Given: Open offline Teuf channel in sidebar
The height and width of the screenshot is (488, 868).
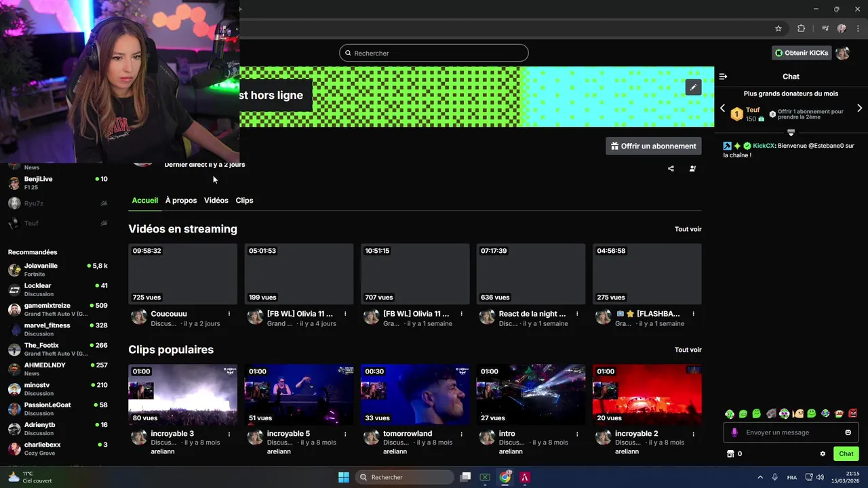Looking at the screenshot, I should point(58,223).
